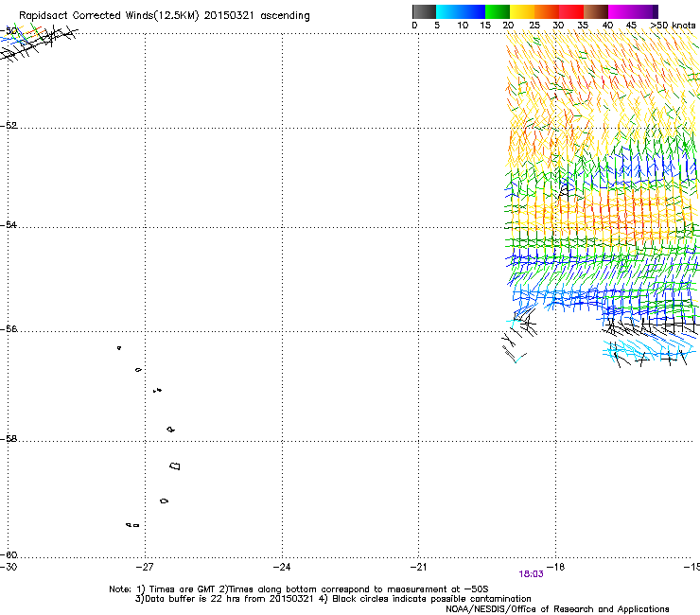This screenshot has height=615, width=700.
Task: Click the magenta 40-45 knots legend segment
Action: pos(621,11)
